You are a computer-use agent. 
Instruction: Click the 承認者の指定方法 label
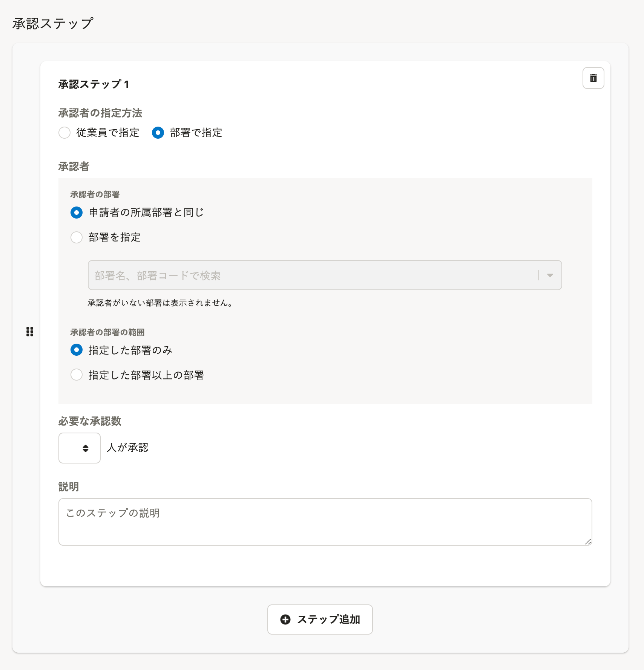coord(100,113)
